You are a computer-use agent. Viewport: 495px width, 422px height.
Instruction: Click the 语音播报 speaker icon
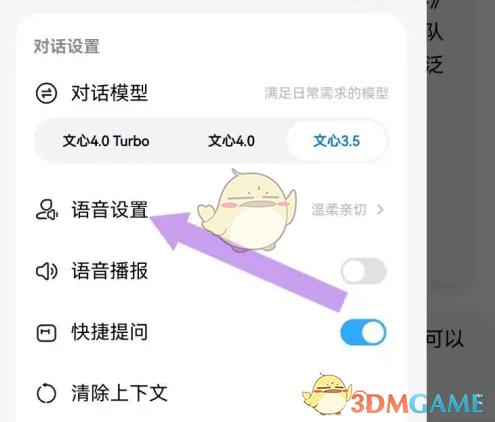coord(47,271)
